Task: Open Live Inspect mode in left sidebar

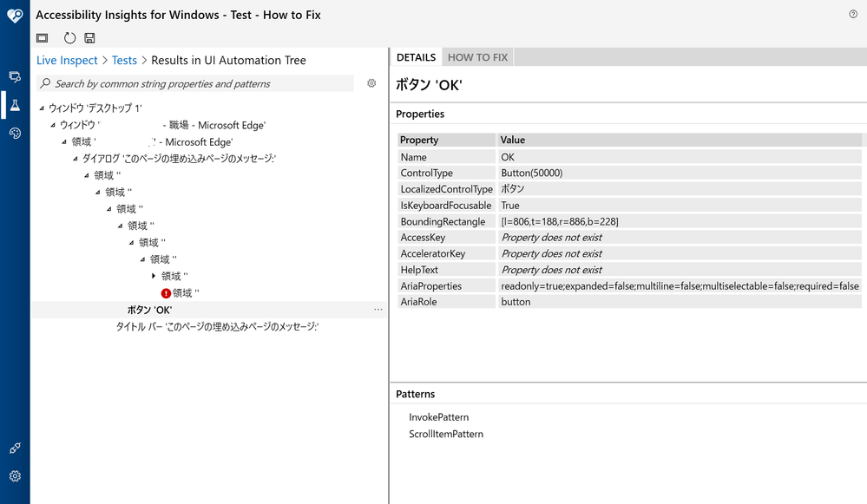Action: click(x=15, y=77)
